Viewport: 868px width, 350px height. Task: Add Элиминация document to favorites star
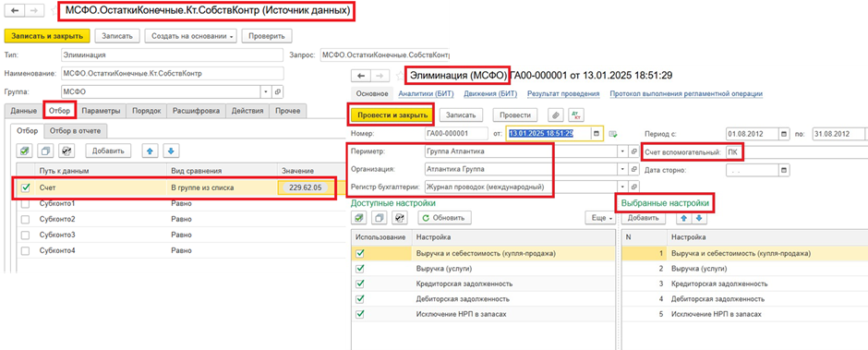399,76
